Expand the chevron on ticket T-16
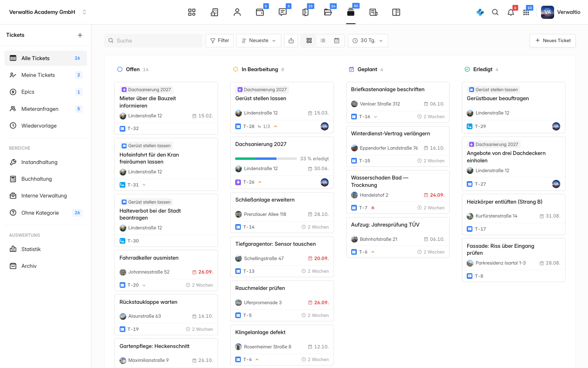Viewport: 588px width, 368px height. [376, 117]
